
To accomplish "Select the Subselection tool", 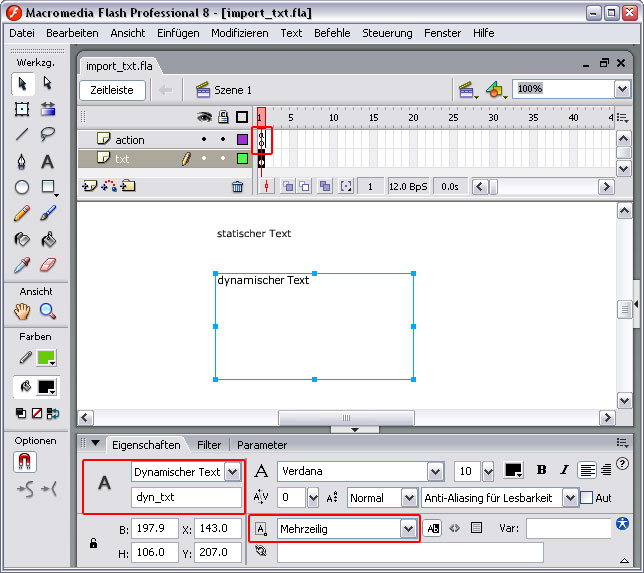I will (48, 84).
